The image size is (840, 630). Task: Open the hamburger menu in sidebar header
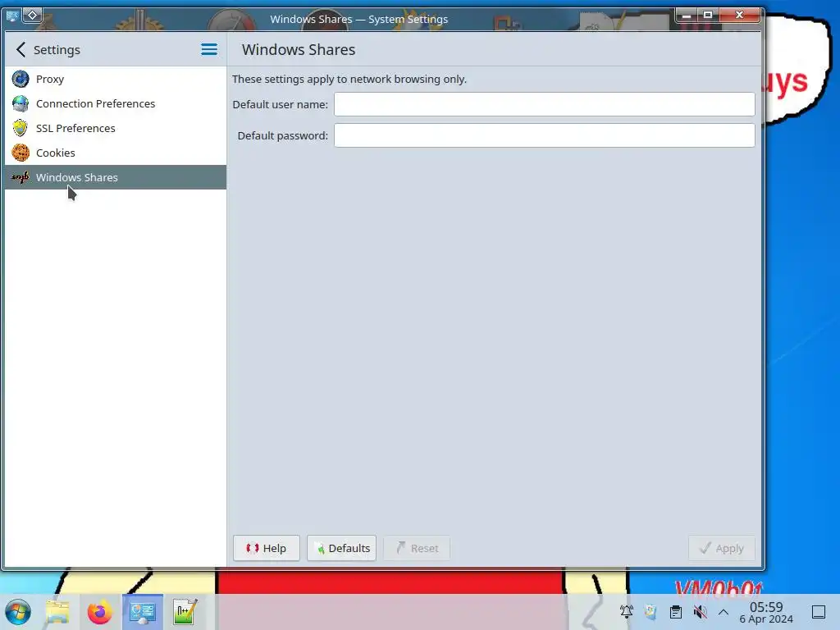(x=209, y=50)
